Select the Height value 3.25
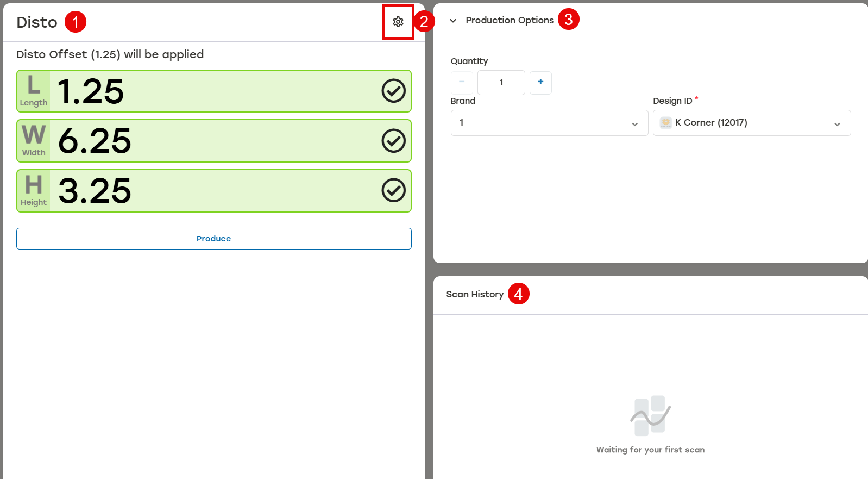 point(95,191)
